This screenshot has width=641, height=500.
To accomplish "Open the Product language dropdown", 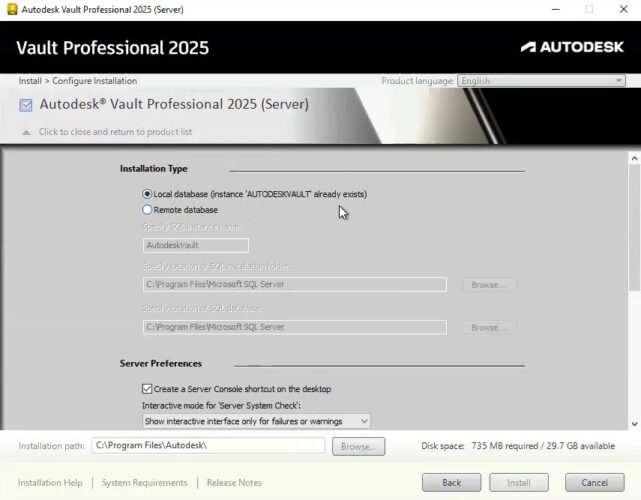I will [x=541, y=81].
